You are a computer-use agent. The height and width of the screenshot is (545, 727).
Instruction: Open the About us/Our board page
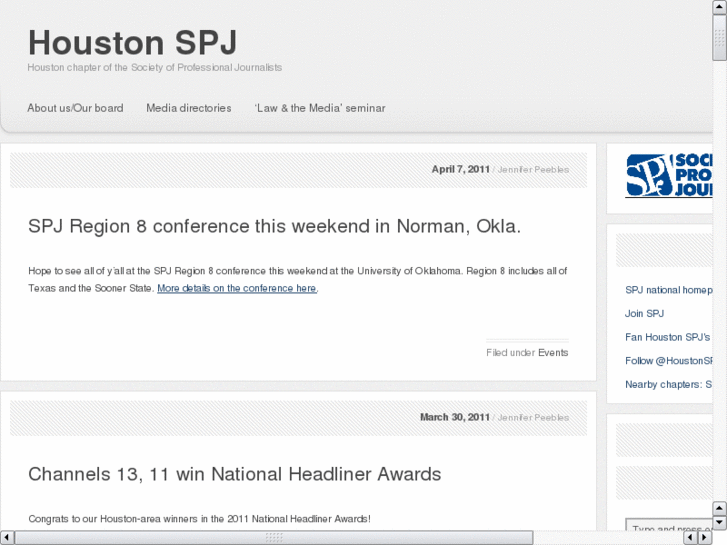[x=75, y=108]
